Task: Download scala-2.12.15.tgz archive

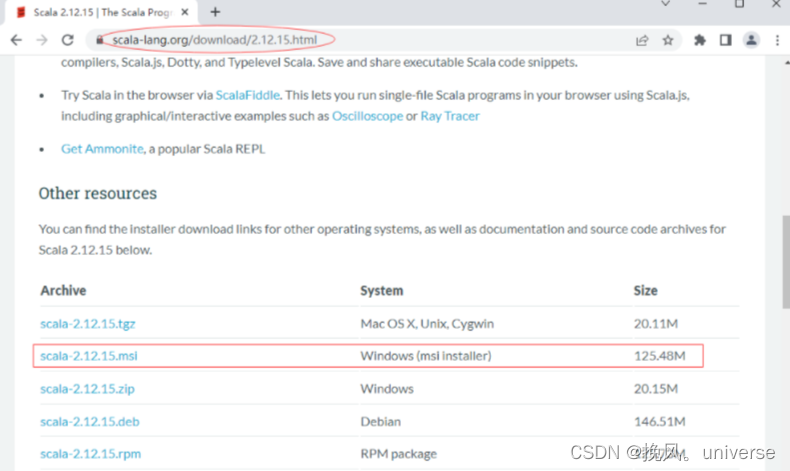Action: click(x=88, y=323)
